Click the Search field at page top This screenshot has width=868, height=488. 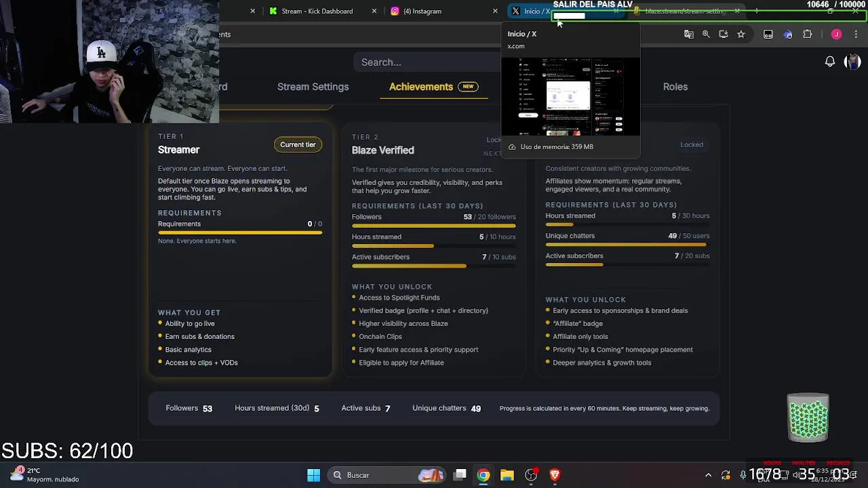tap(427, 62)
